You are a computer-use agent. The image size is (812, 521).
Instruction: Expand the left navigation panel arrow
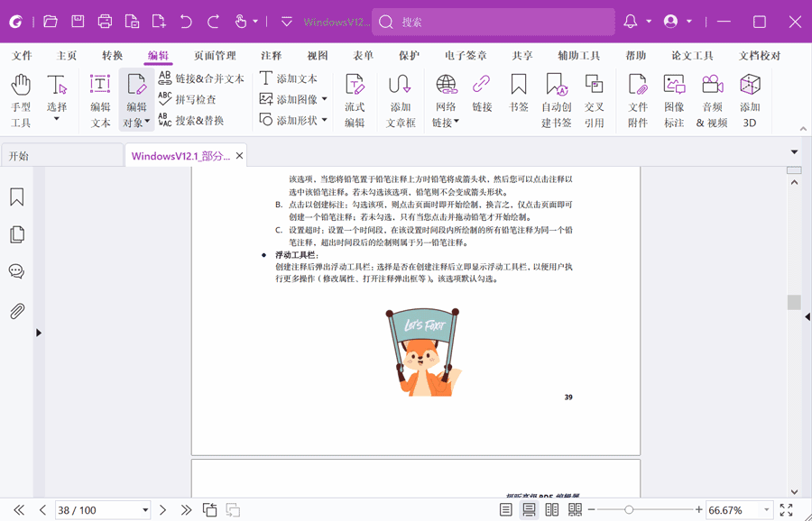[39, 333]
